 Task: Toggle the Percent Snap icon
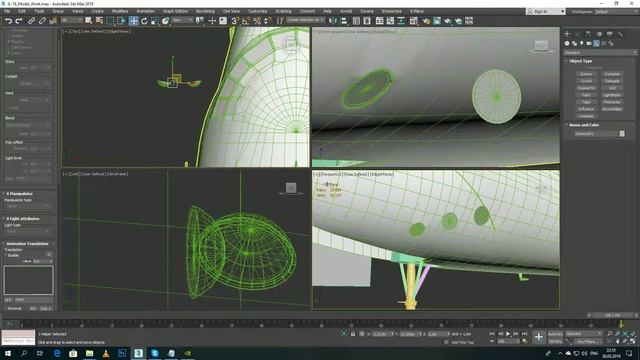257,20
